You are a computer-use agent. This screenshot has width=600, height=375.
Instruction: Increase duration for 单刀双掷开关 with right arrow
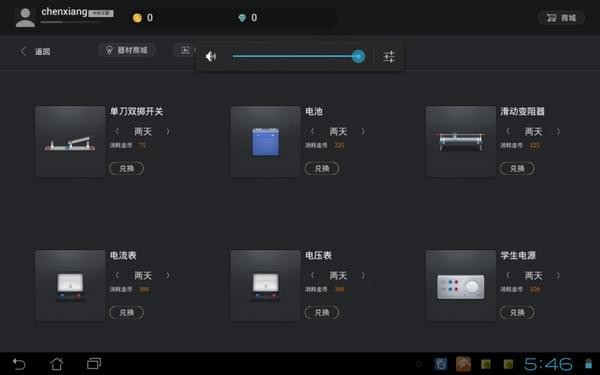click(x=168, y=132)
